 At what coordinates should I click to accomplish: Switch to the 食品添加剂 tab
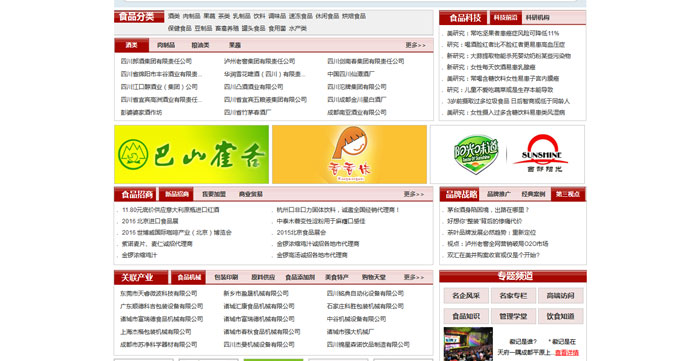(x=300, y=277)
